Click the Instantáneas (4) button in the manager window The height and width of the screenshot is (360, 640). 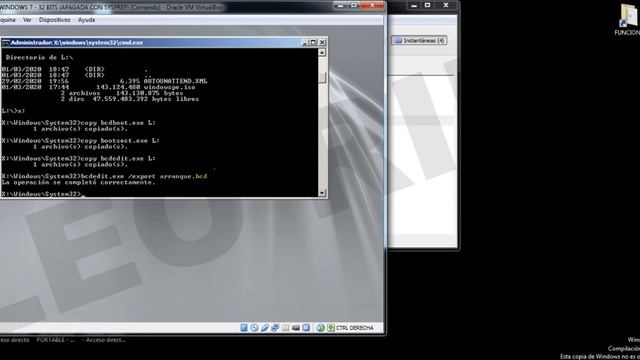[419, 40]
